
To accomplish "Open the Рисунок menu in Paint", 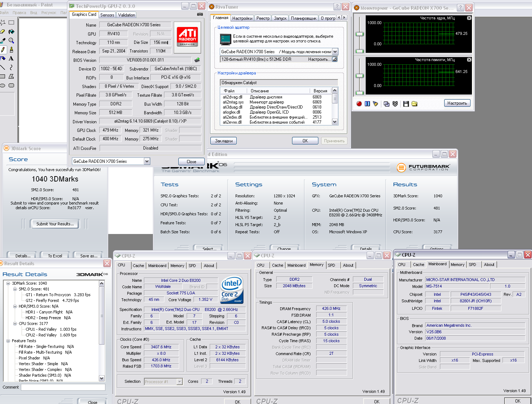I will [x=49, y=13].
